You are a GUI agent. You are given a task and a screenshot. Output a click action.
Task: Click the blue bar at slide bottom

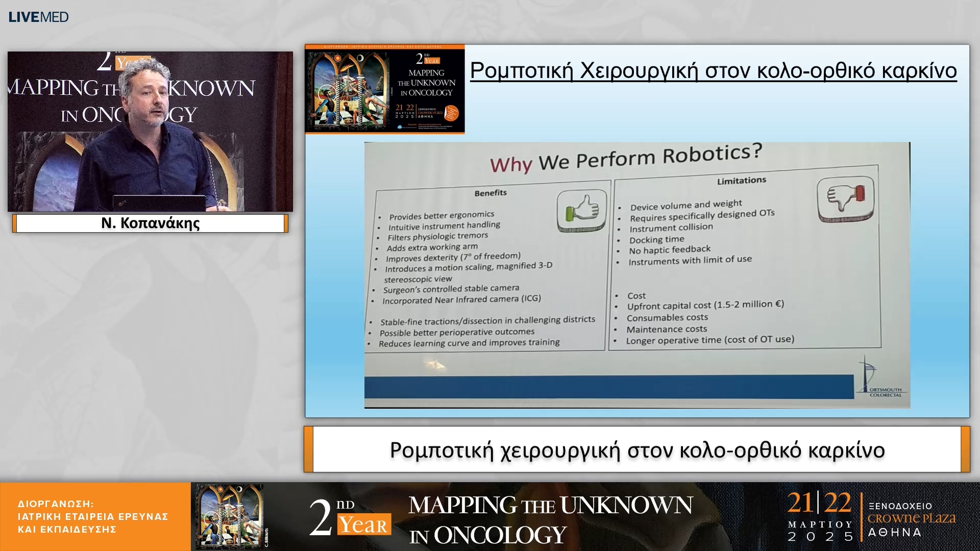click(x=608, y=387)
